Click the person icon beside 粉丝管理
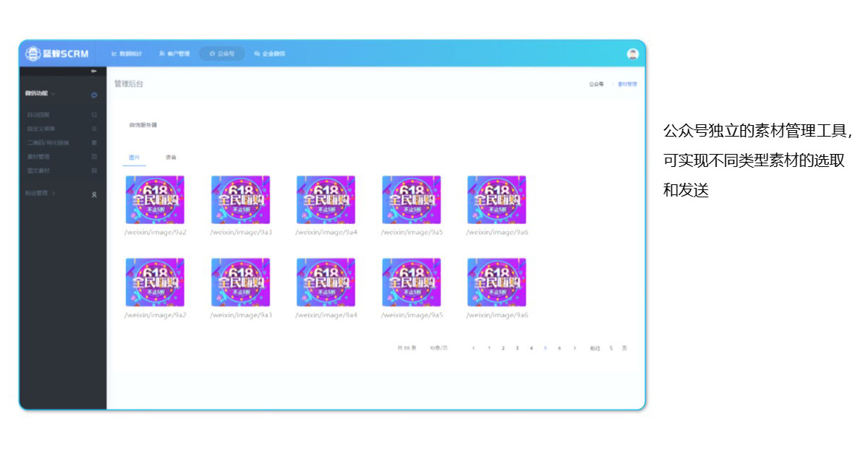Image resolution: width=868 pixels, height=464 pixels. (x=94, y=194)
